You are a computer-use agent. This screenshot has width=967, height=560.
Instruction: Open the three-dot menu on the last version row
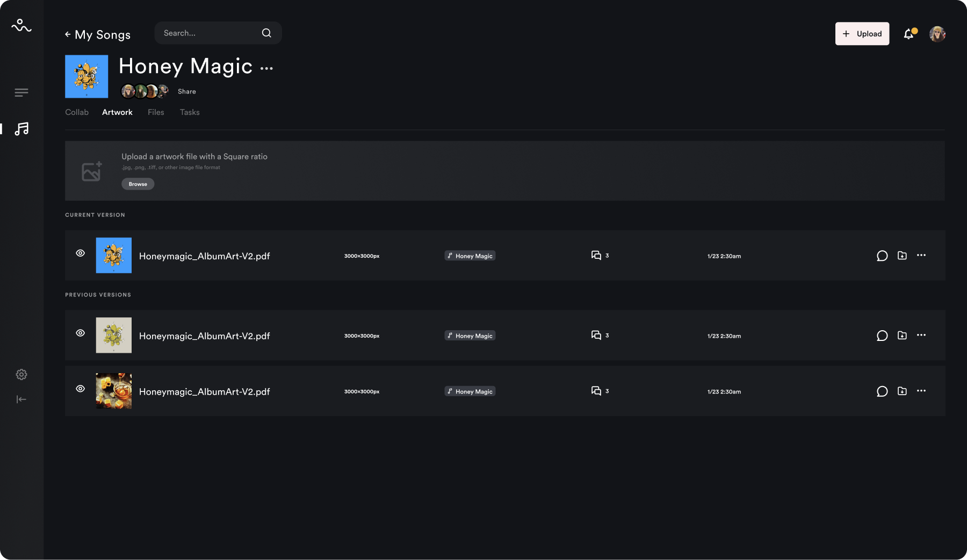point(921,391)
